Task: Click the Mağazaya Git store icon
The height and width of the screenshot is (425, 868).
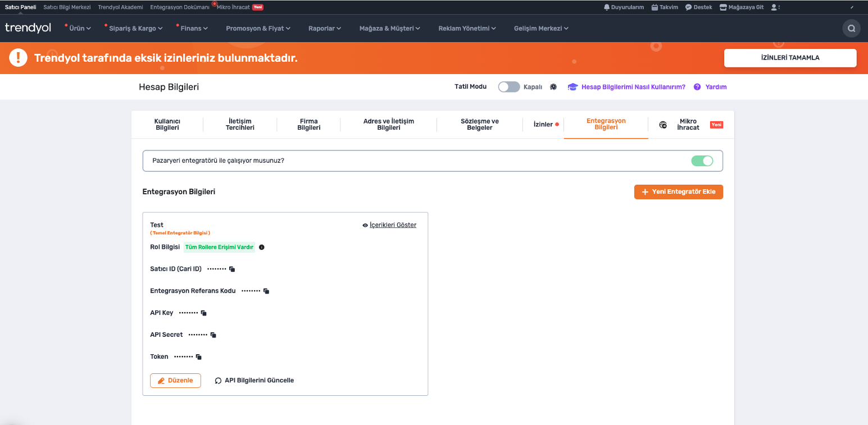Action: tap(723, 7)
